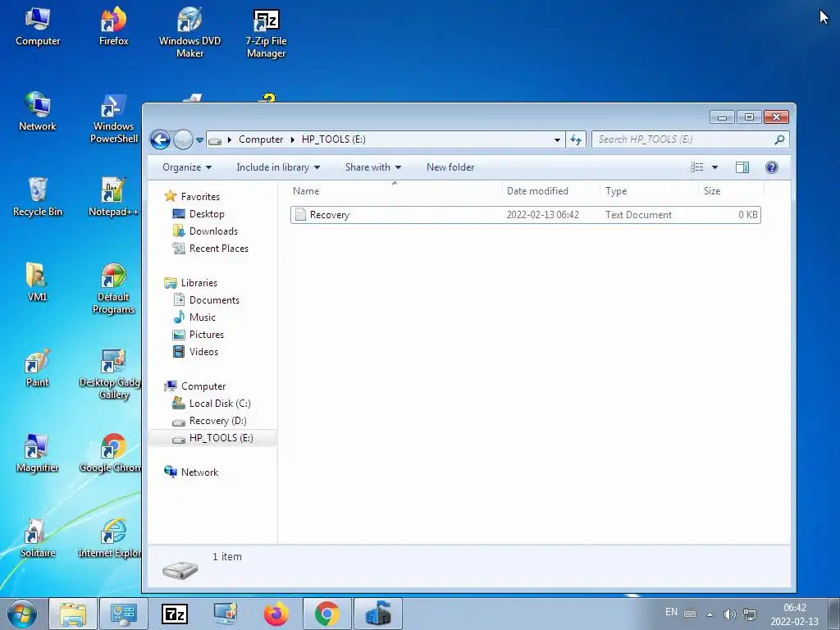
Task: Sort by the Size column header
Action: (x=731, y=190)
